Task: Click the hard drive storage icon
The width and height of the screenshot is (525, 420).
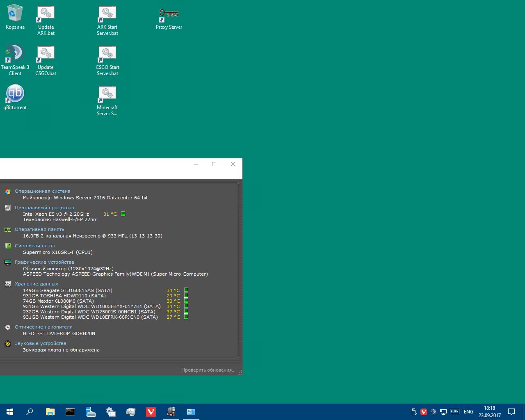Action: pos(7,284)
